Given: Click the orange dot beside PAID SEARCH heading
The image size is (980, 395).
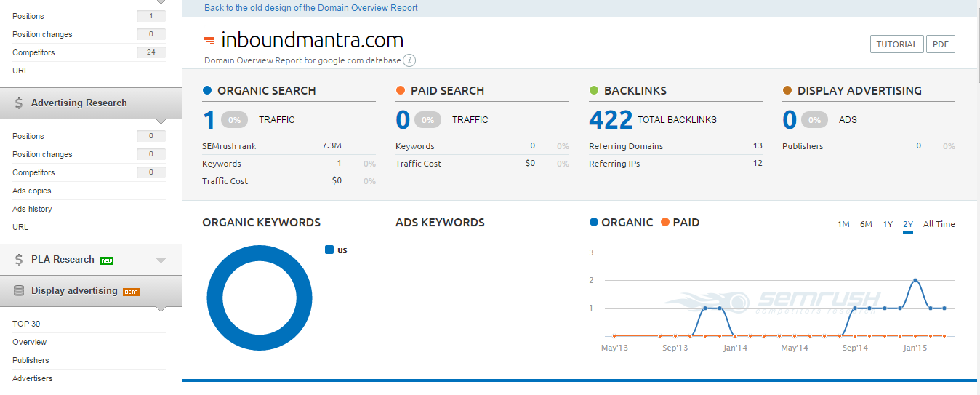Looking at the screenshot, I should pos(401,91).
